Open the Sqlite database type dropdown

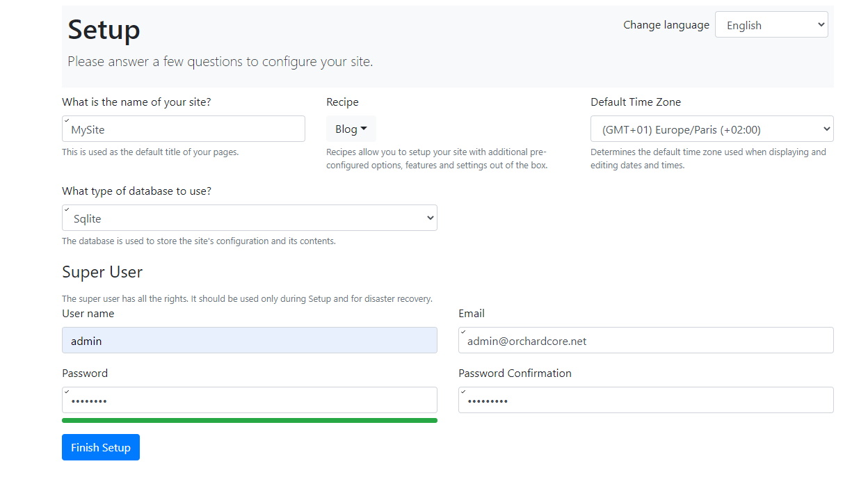(250, 218)
